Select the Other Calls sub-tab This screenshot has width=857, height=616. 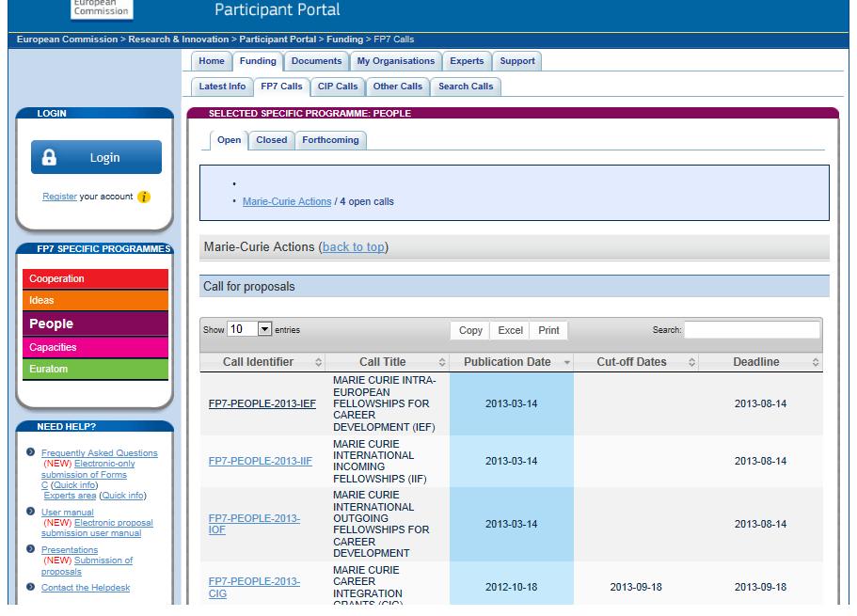[x=397, y=87]
